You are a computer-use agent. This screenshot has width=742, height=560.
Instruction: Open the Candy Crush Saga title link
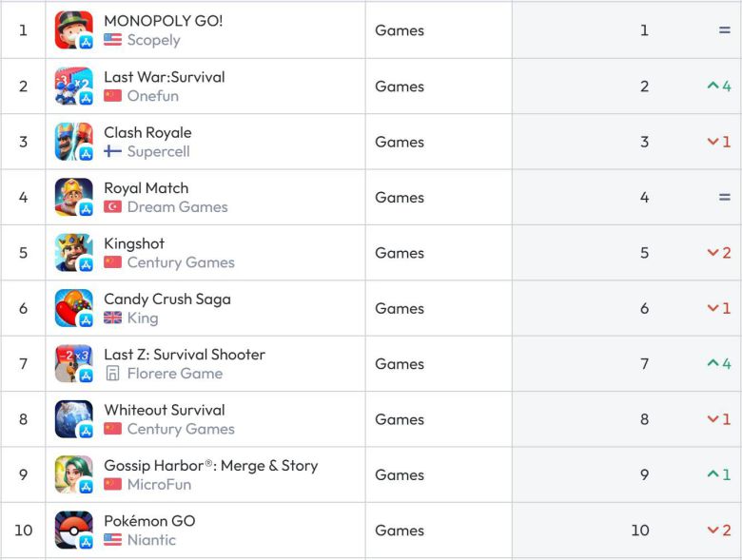(166, 299)
